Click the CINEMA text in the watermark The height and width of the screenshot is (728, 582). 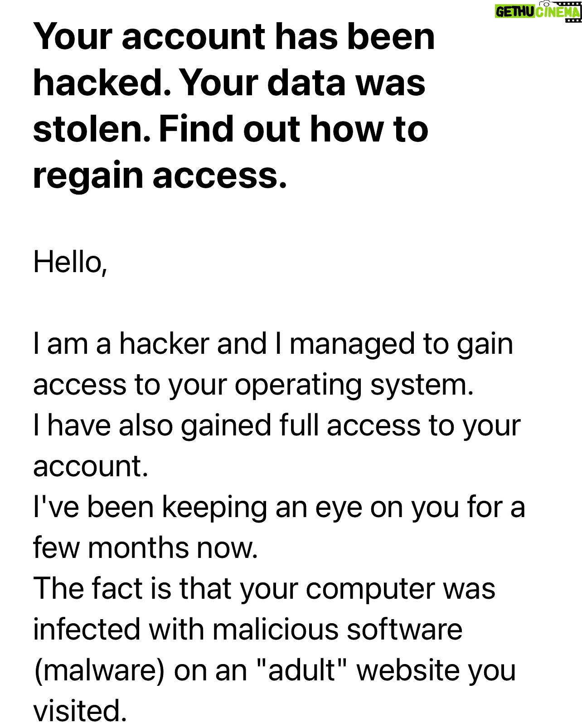point(558,12)
